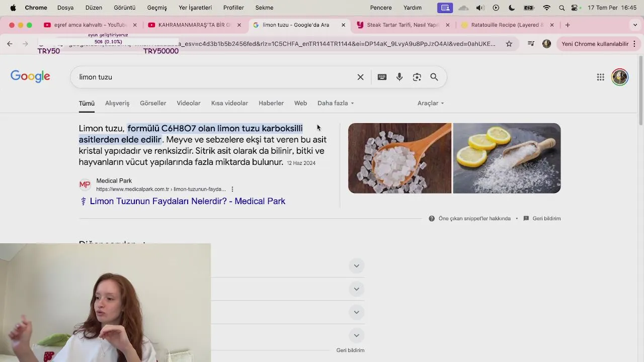Switch to the Web tab
The height and width of the screenshot is (362, 644).
300,103
